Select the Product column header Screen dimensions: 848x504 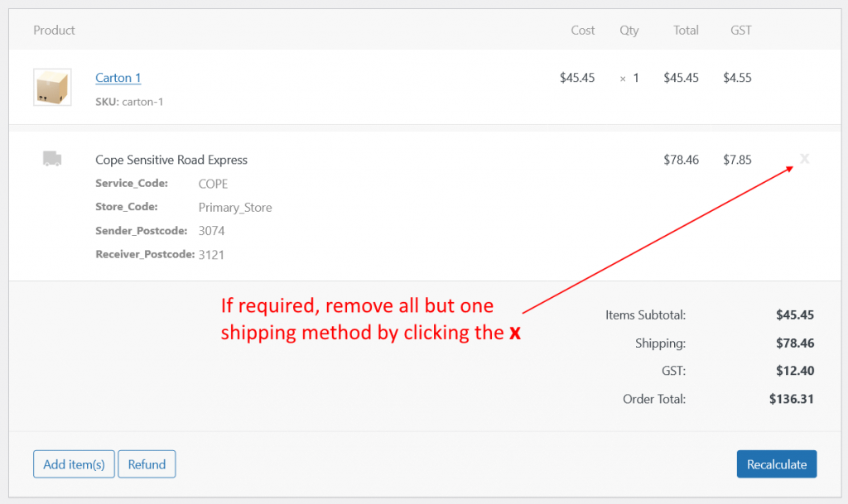point(54,30)
